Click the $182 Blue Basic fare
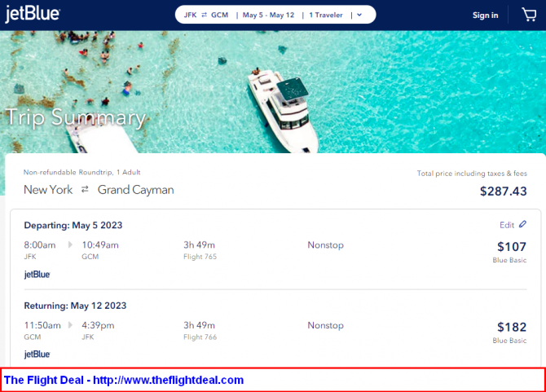This screenshot has height=392, width=546. 512,328
